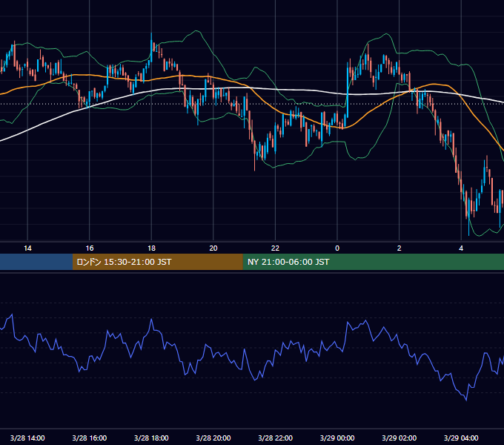
Task: Click the 3/29 00:00 date label
Action: click(x=337, y=438)
